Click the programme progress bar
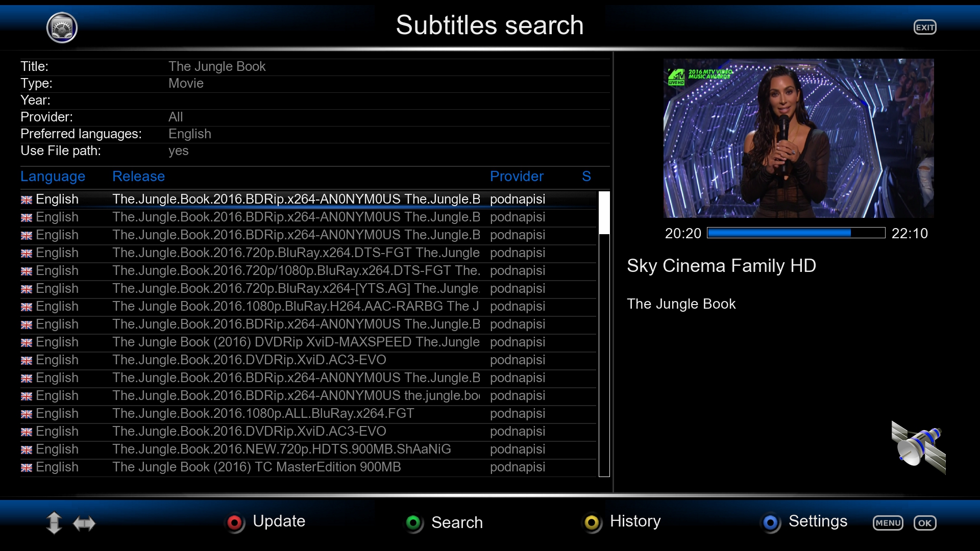Viewport: 980px width, 551px height. [x=796, y=233]
